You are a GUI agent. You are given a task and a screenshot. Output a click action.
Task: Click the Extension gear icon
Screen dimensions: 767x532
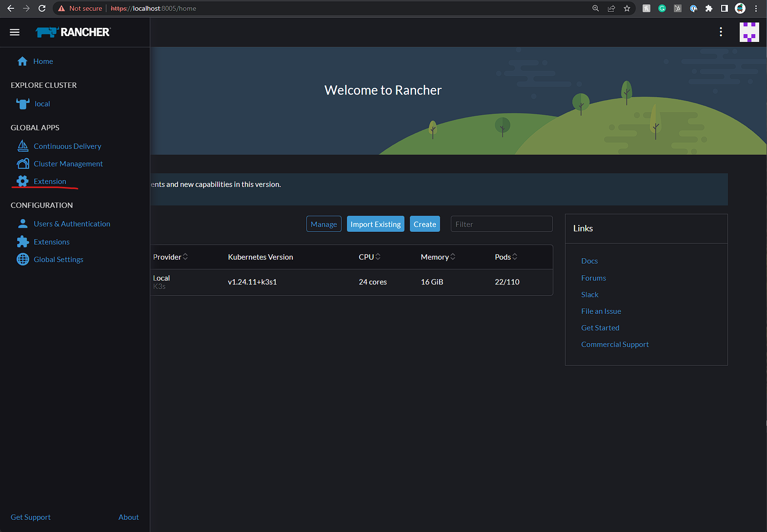(x=22, y=181)
